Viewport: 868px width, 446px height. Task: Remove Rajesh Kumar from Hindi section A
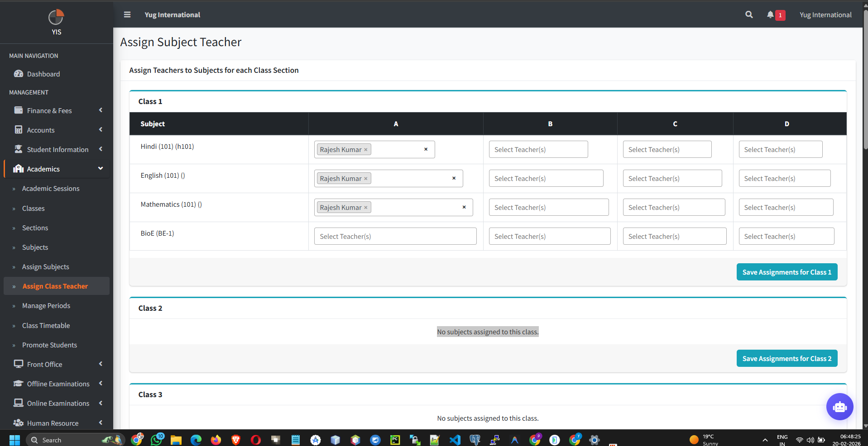pos(366,149)
